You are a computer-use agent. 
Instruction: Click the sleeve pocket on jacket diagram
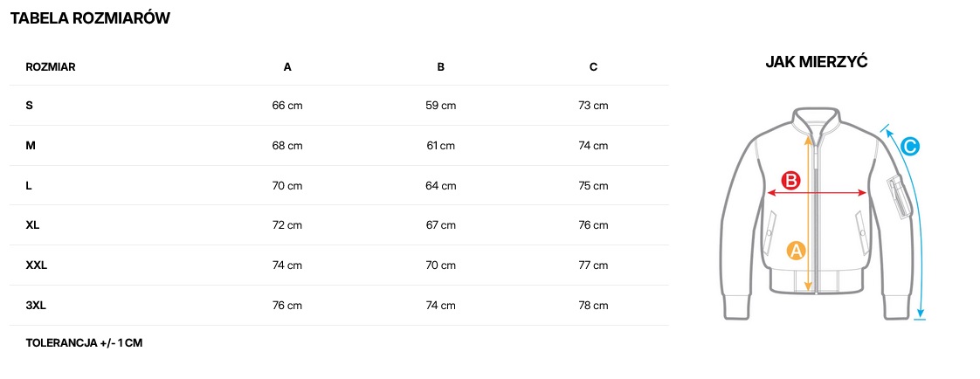897,193
